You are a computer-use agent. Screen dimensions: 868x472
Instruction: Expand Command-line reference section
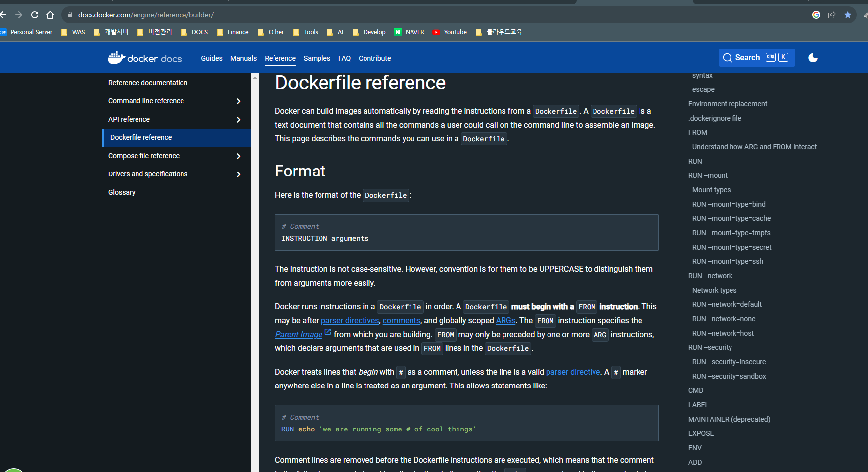click(238, 101)
